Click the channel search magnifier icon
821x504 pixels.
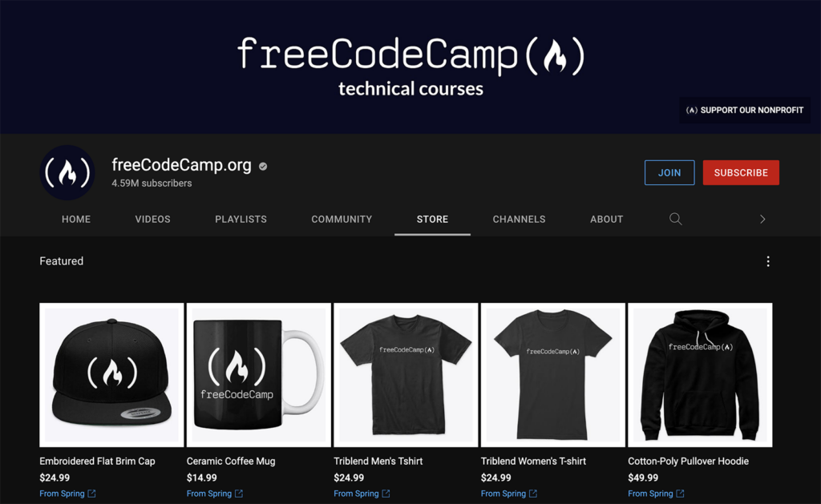[675, 219]
